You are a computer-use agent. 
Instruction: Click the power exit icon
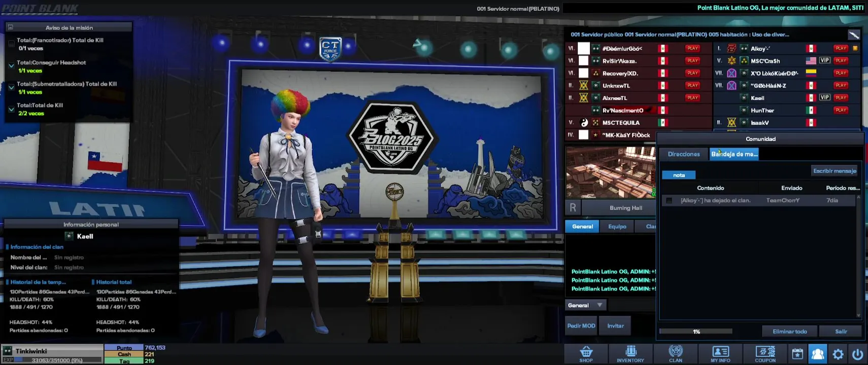pos(857,354)
